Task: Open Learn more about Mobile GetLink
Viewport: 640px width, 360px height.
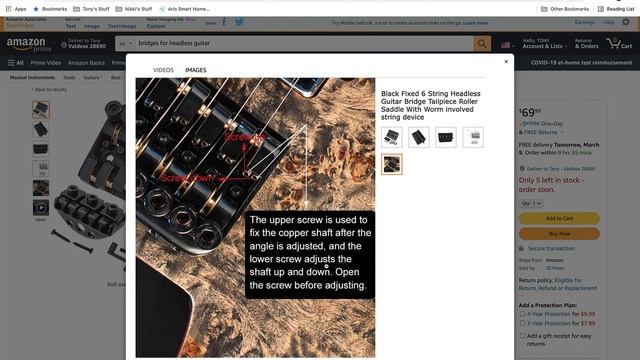Action: (476, 23)
